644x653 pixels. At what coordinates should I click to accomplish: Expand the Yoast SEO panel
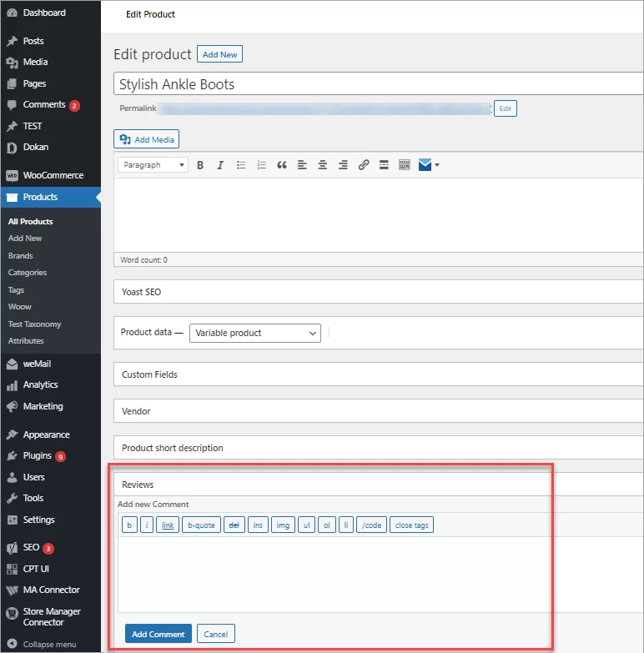coord(377,293)
